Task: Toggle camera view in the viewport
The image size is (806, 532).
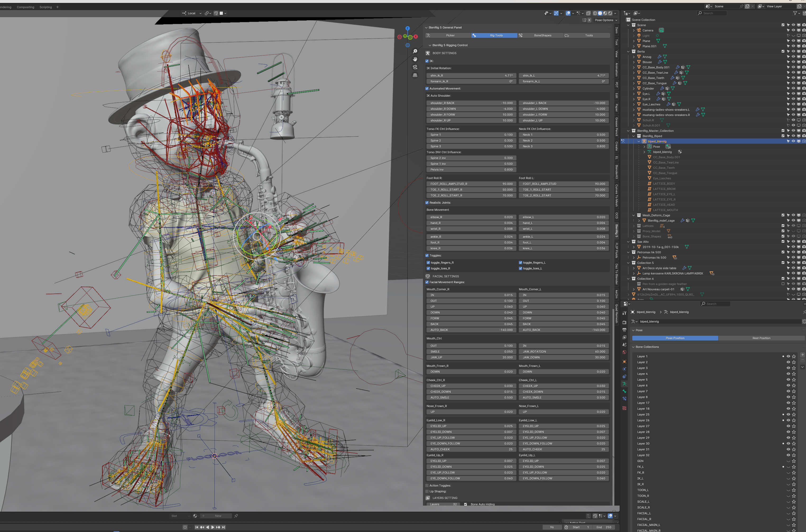Action: (x=415, y=67)
